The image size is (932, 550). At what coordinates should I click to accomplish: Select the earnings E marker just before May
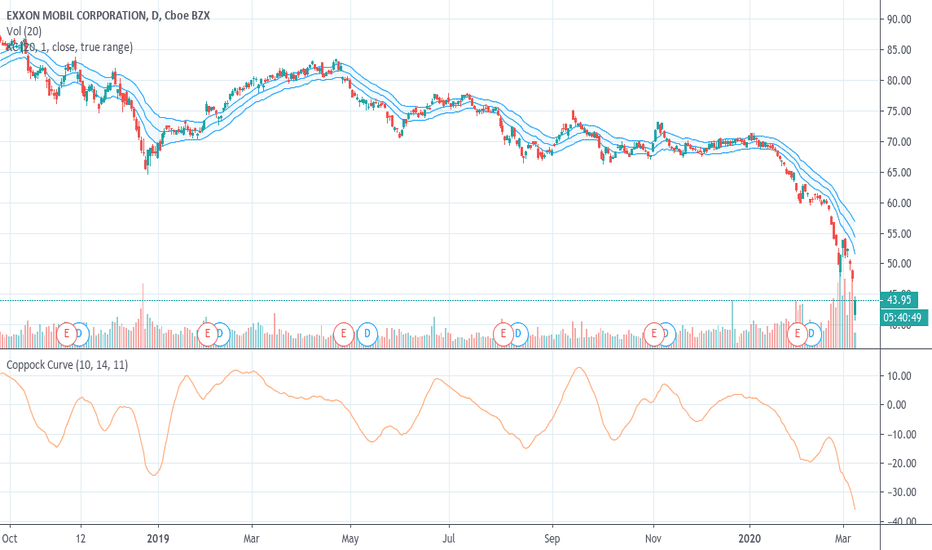344,334
